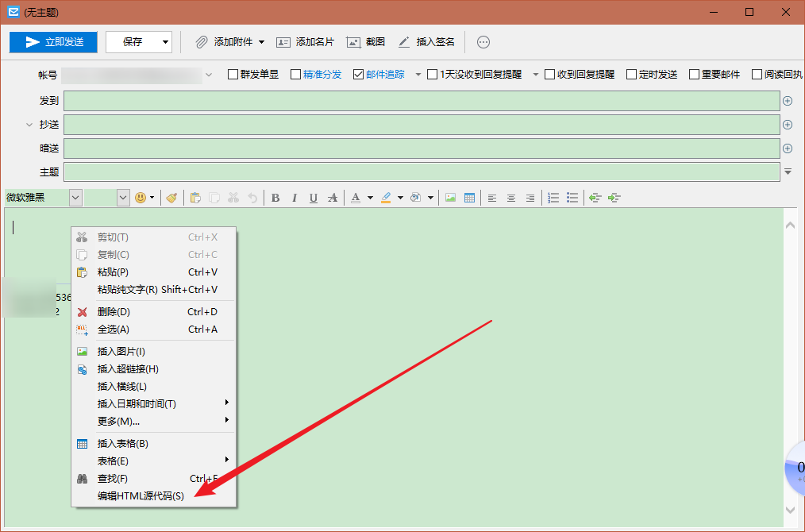Click the 截图 screenshot button
Image resolution: width=805 pixels, height=532 pixels.
pyautogui.click(x=365, y=42)
